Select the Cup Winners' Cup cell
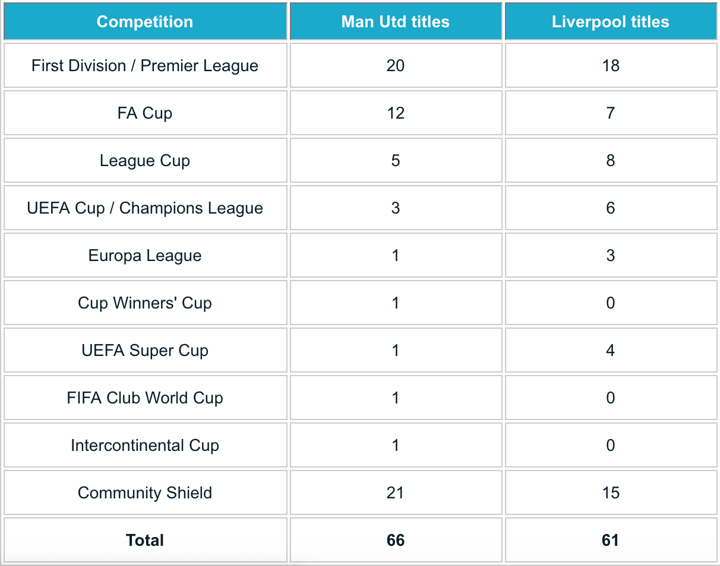This screenshot has width=720, height=566. [x=145, y=303]
